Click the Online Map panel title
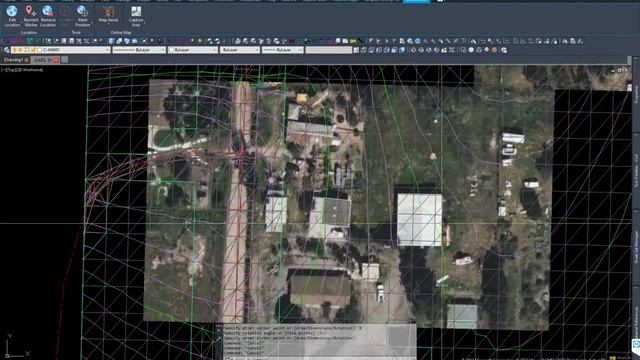The image size is (640, 360). point(121,32)
